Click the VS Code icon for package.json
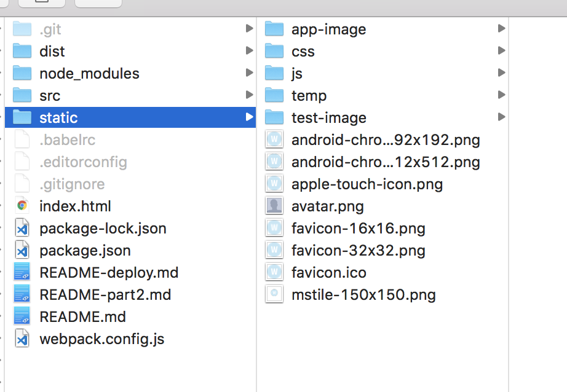567x392 pixels. [x=22, y=251]
